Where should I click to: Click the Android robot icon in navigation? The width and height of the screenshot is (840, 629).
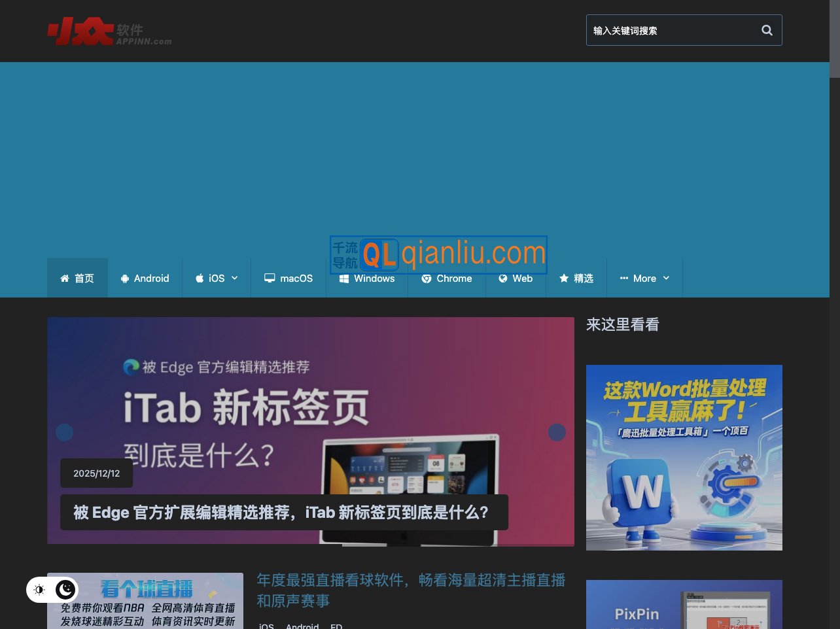click(124, 278)
